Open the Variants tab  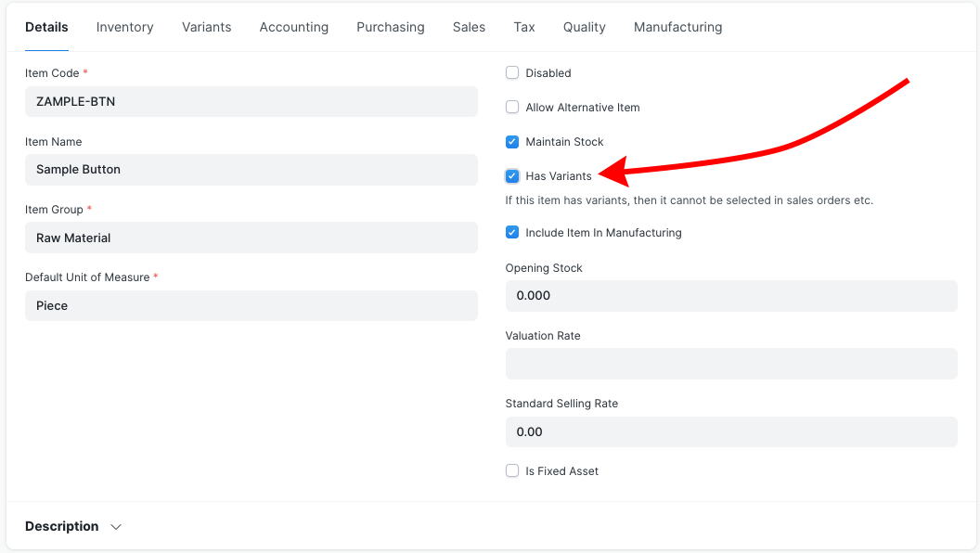click(206, 27)
